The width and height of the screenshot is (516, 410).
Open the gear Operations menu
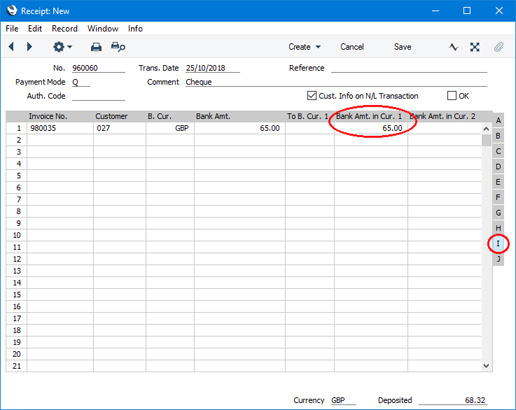point(62,47)
